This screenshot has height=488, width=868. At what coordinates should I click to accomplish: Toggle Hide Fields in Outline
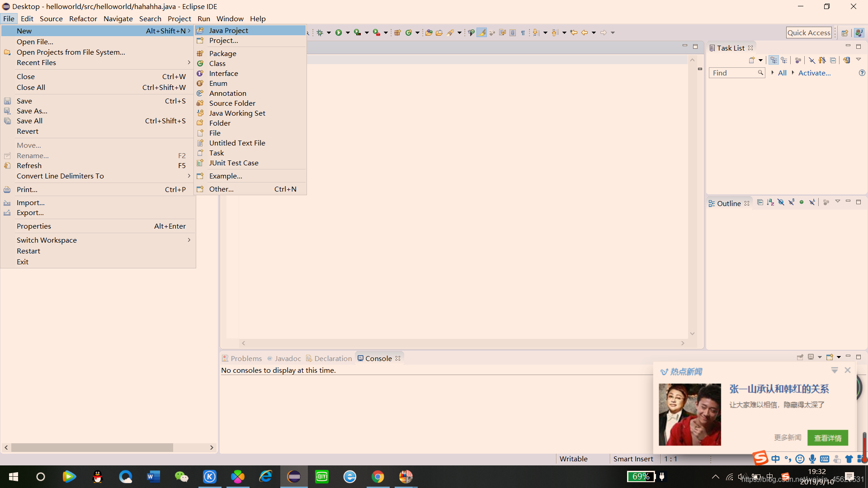[781, 202]
